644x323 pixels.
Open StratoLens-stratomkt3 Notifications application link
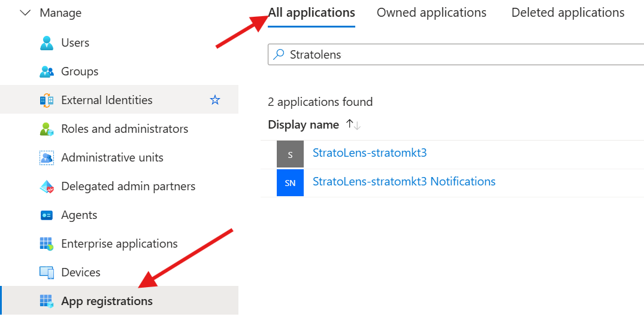pos(404,181)
